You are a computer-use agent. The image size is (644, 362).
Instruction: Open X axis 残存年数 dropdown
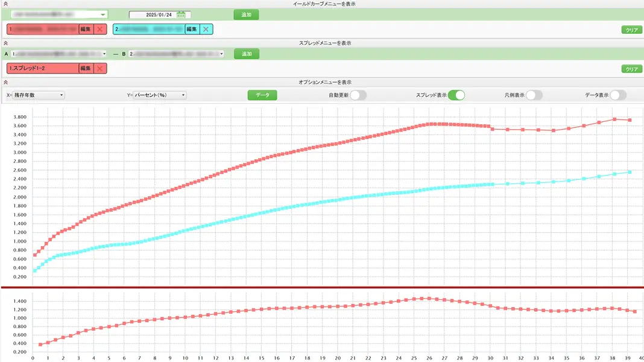coord(38,95)
